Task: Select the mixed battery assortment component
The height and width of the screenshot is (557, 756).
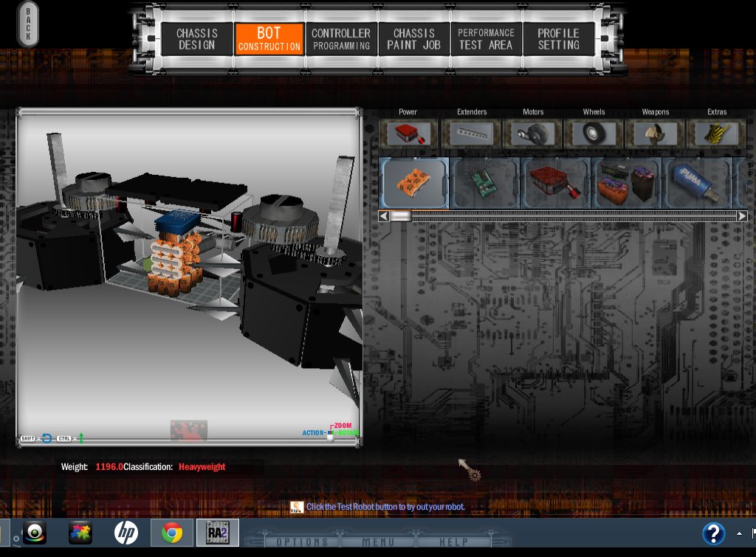Action: (626, 183)
